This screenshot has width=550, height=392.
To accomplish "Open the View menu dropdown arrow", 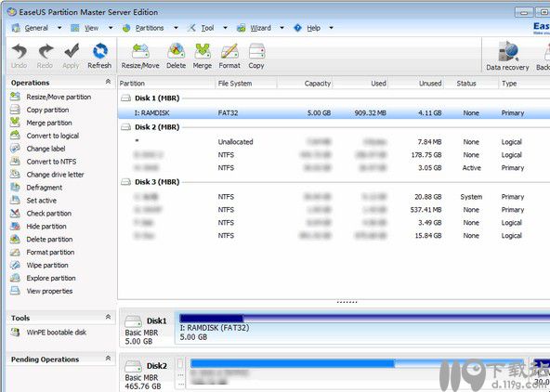I will point(111,28).
